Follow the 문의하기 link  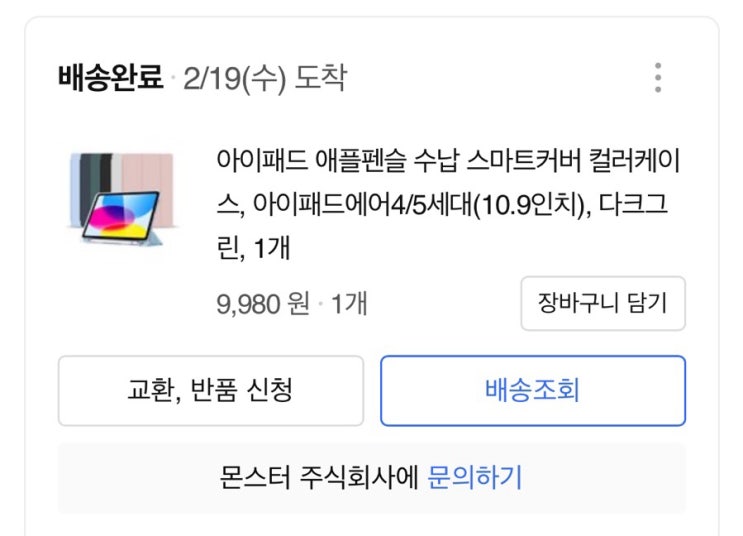pos(475,477)
